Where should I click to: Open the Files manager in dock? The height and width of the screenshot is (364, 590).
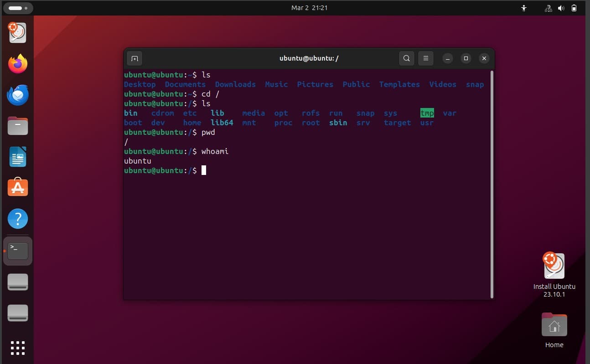point(18,126)
